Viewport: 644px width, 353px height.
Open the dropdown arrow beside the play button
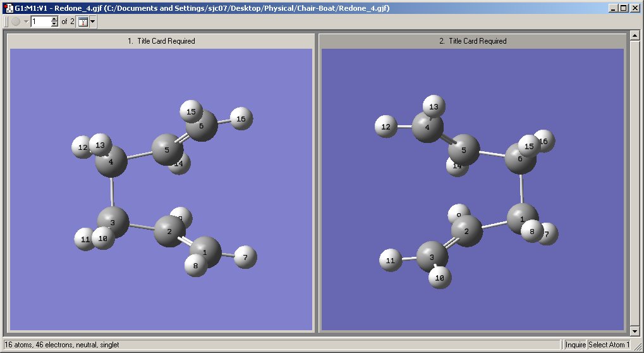[26, 22]
